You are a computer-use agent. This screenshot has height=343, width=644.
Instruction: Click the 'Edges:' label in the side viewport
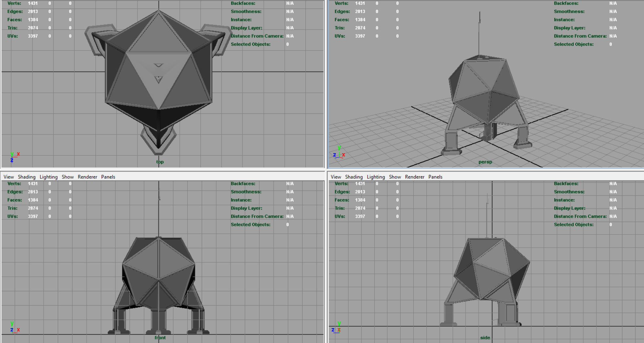click(343, 192)
